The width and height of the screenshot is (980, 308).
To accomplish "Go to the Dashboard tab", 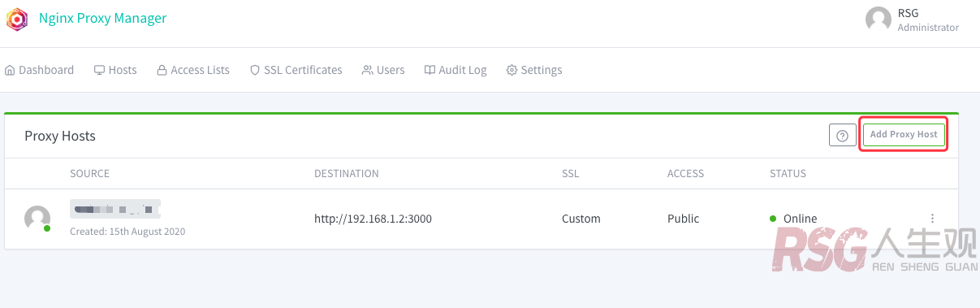I will click(x=40, y=70).
